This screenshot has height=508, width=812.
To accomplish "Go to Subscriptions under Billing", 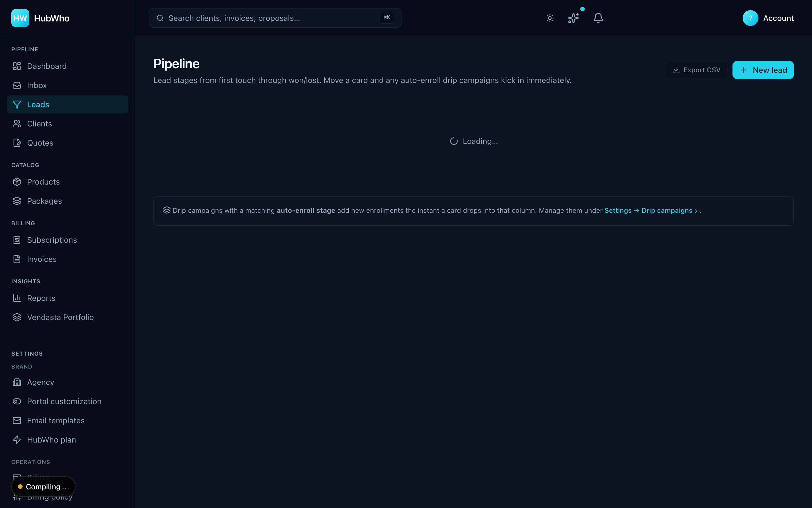I will 67,240.
